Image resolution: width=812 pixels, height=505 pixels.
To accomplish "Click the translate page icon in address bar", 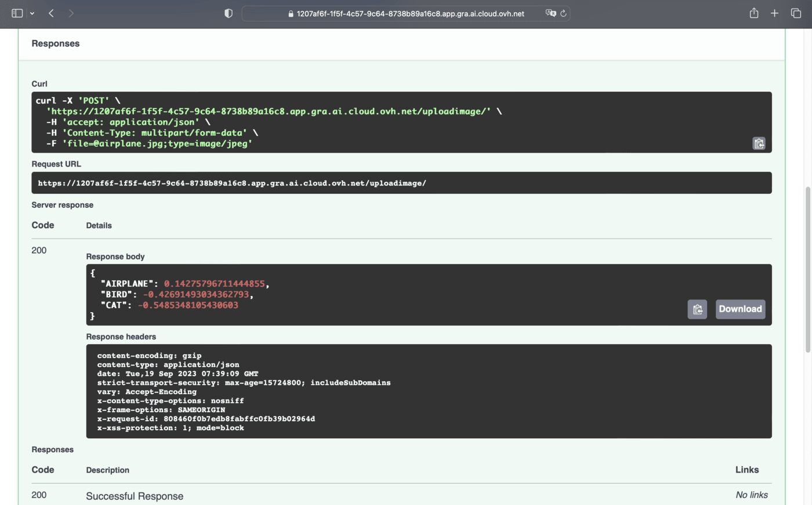I will click(550, 13).
